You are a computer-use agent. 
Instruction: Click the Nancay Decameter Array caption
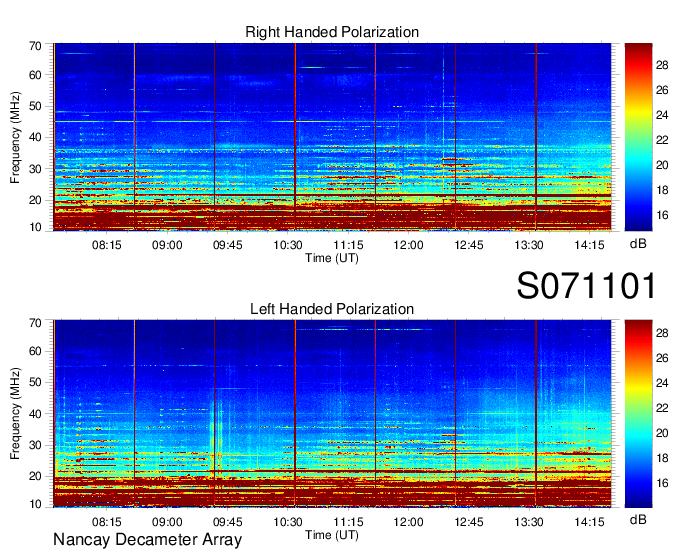click(x=147, y=539)
